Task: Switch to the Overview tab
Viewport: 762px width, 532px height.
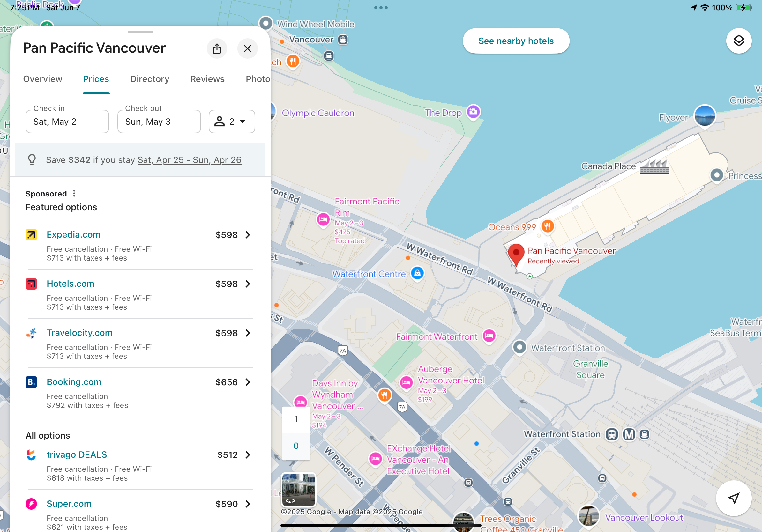Action: pyautogui.click(x=43, y=79)
